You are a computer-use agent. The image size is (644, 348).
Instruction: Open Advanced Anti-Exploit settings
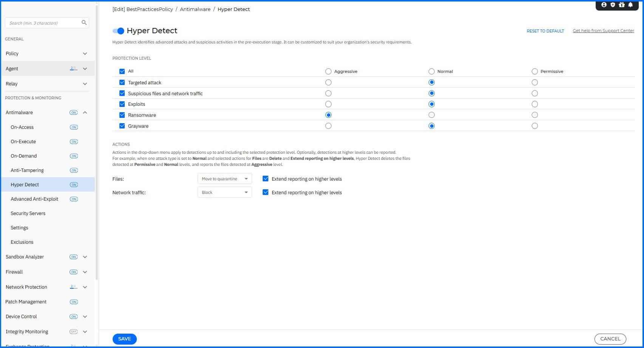(x=34, y=199)
